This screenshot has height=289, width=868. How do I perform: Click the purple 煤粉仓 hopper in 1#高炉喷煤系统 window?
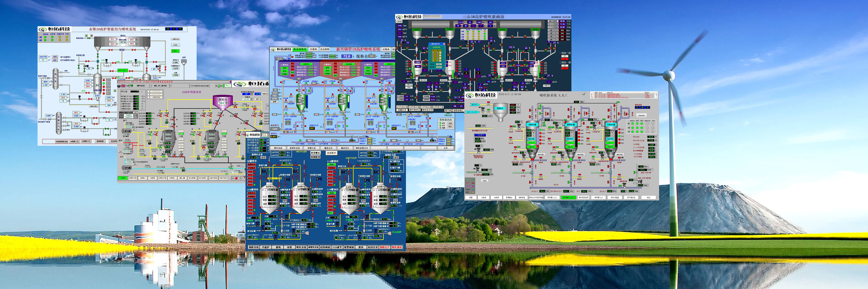(x=223, y=103)
